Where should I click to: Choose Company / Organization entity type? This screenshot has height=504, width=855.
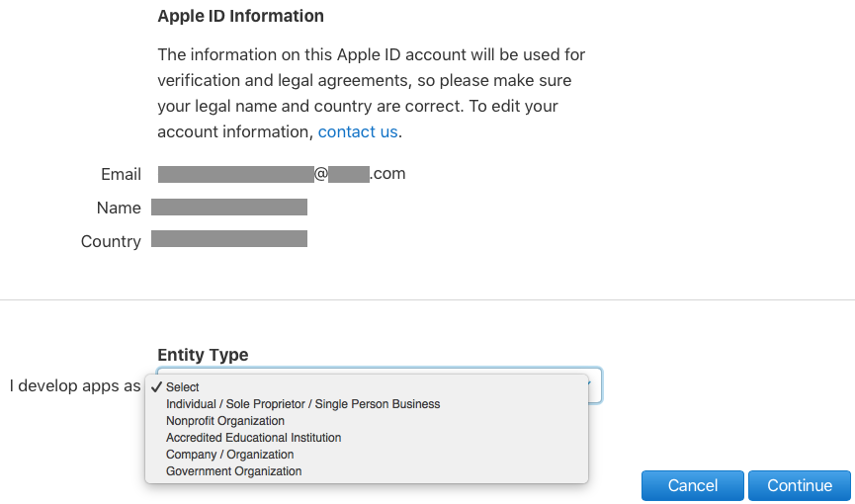click(x=229, y=455)
